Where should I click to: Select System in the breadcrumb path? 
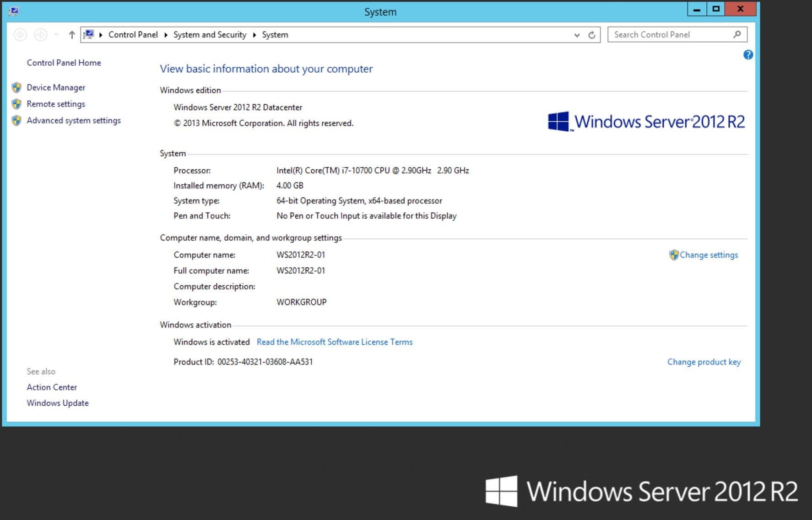coord(275,35)
